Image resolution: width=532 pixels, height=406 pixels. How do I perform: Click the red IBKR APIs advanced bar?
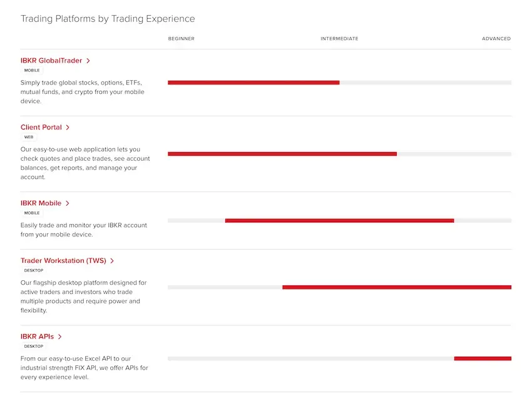tap(483, 359)
